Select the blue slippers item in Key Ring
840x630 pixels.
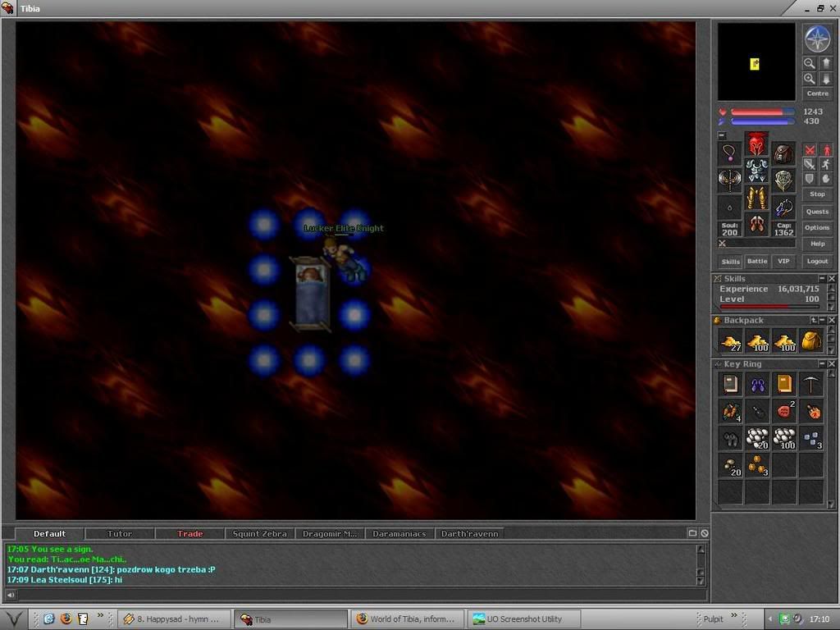[x=757, y=384]
